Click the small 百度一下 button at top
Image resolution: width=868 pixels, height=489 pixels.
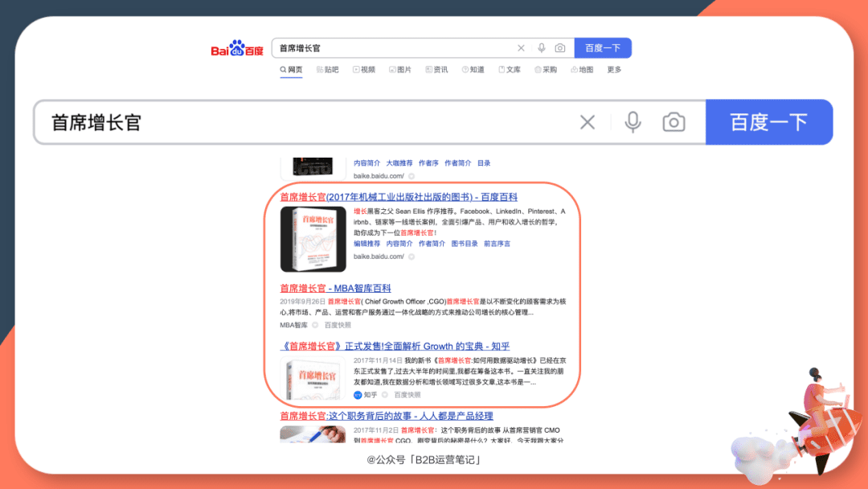(603, 48)
